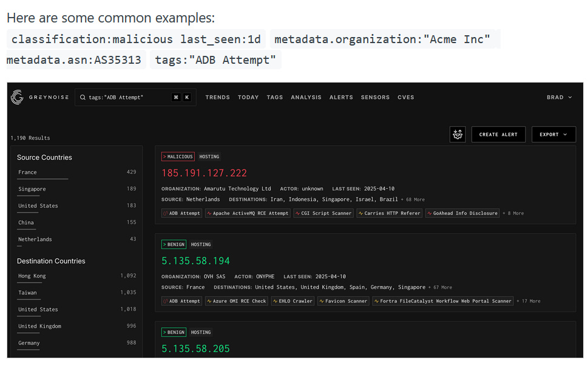The width and height of the screenshot is (588, 365).
Task: Click BENIGN badge for 5.135.58.205
Action: [x=174, y=332]
